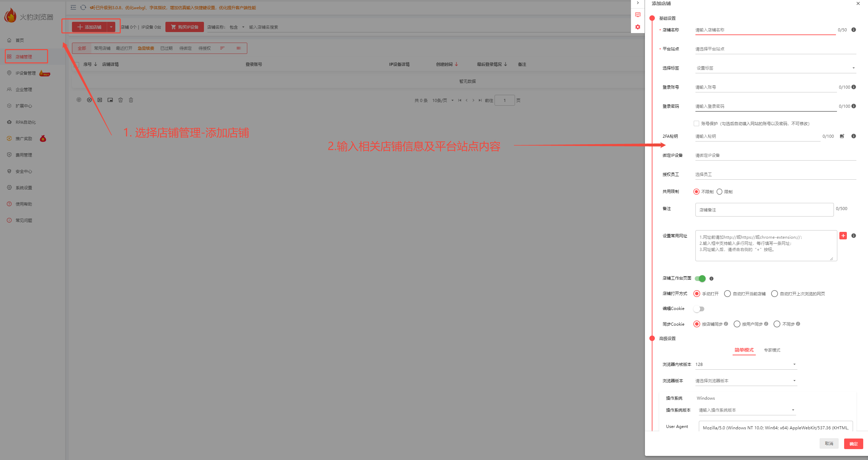Expand the 浏览器内核版本 dropdown showing 128
868x460 pixels.
click(x=746, y=364)
